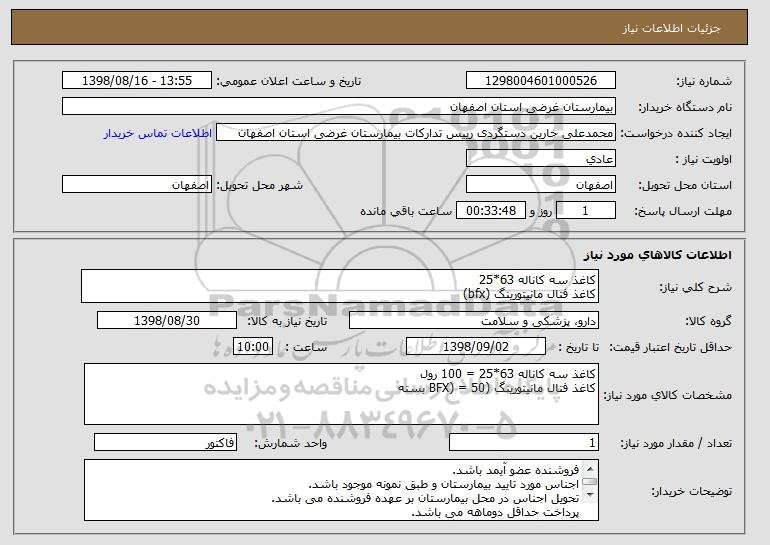Image resolution: width=770 pixels, height=545 pixels.
Task: Click the استان محل تحویل field
Action: pyautogui.click(x=541, y=185)
